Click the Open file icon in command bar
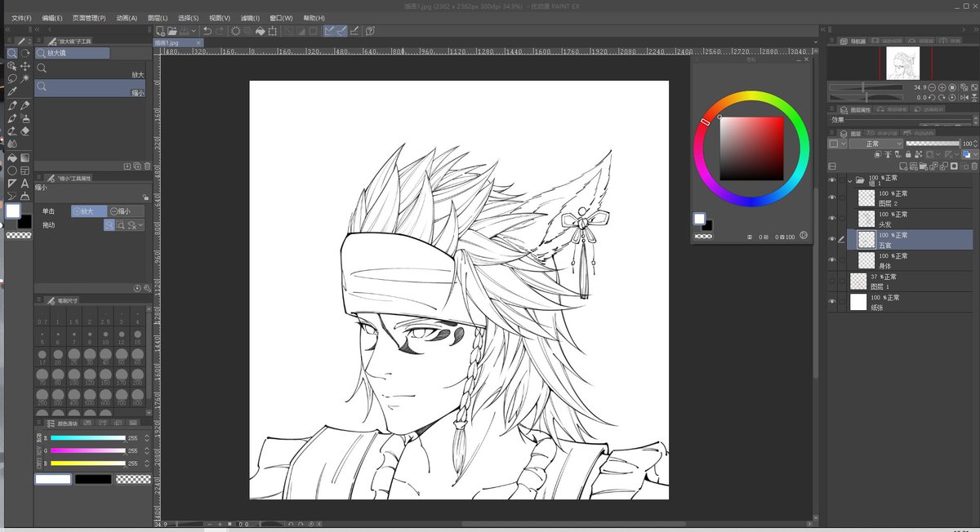980x532 pixels. click(x=171, y=31)
